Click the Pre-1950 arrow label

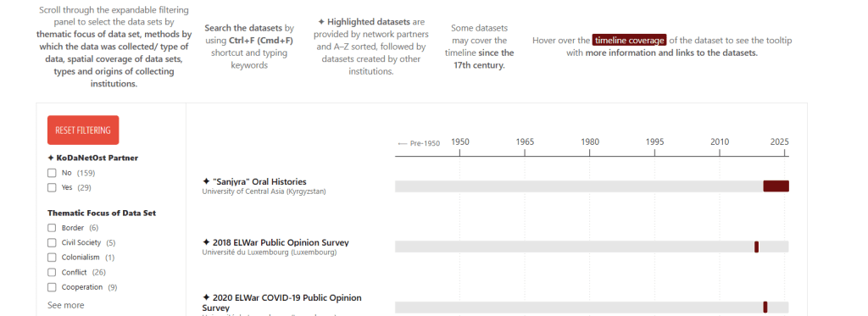[x=419, y=143]
